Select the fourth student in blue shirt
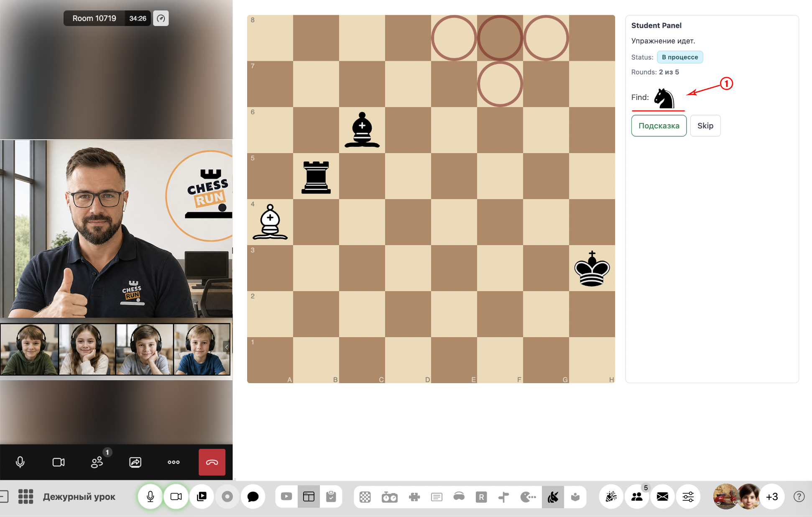Screen dimensions: 812x517 click(202, 349)
